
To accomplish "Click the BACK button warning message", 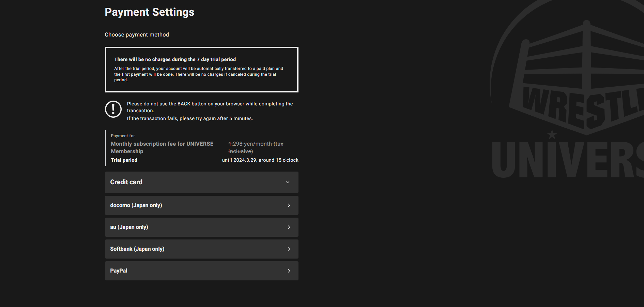I will point(210,104).
